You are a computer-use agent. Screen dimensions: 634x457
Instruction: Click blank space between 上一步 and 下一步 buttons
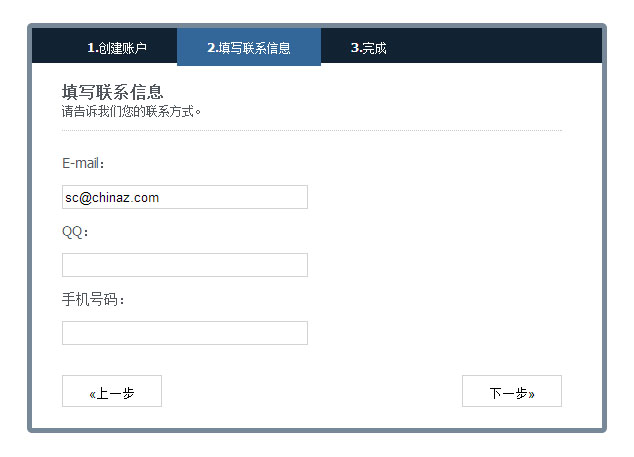tap(312, 391)
